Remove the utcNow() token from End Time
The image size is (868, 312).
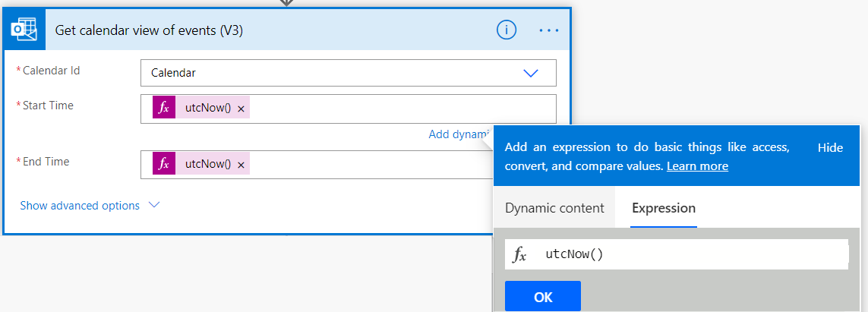(x=241, y=165)
